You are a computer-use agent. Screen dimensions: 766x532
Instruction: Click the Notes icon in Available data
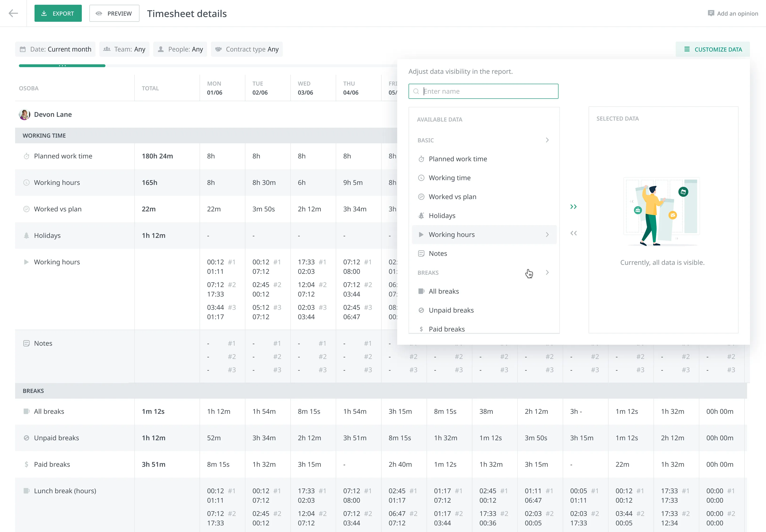coord(421,253)
